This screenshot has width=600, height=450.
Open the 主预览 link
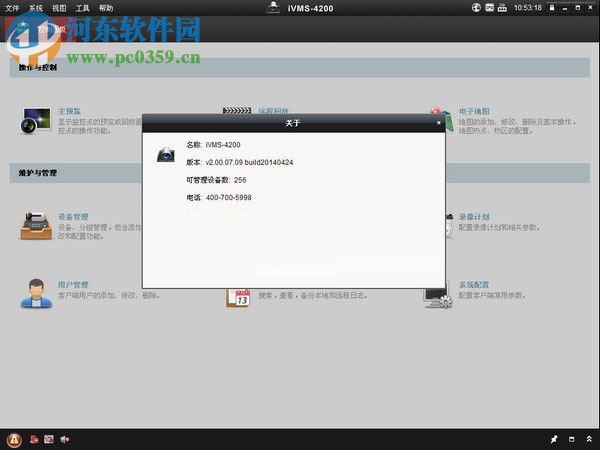click(x=69, y=111)
